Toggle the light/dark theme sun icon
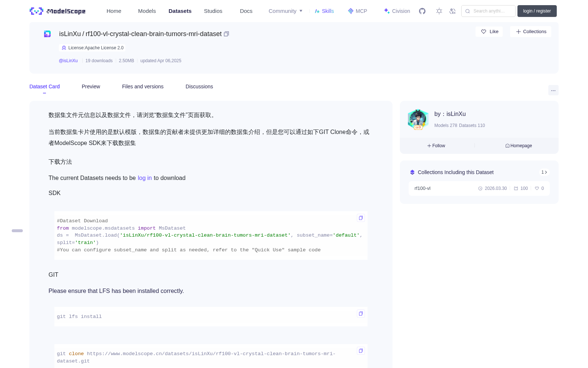Image resolution: width=588 pixels, height=368 pixels. tap(439, 11)
